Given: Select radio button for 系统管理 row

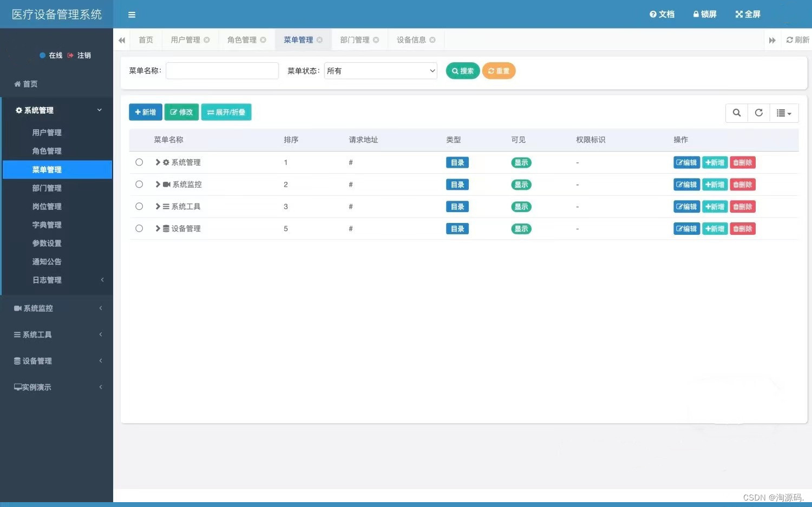Looking at the screenshot, I should tap(139, 162).
